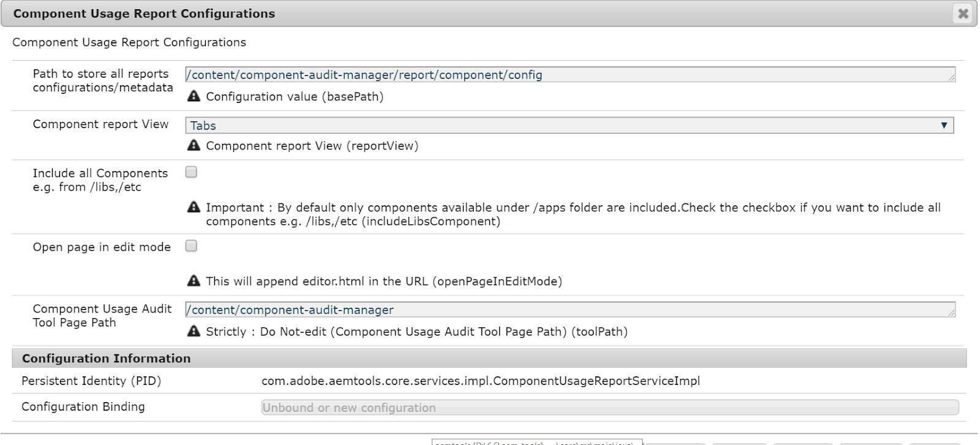Click warning icon beside includeLibsComponent note

pyautogui.click(x=194, y=207)
